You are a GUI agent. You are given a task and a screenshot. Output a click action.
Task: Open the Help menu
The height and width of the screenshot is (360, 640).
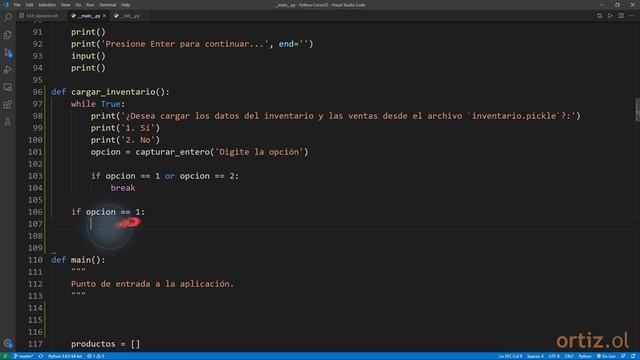tap(125, 5)
